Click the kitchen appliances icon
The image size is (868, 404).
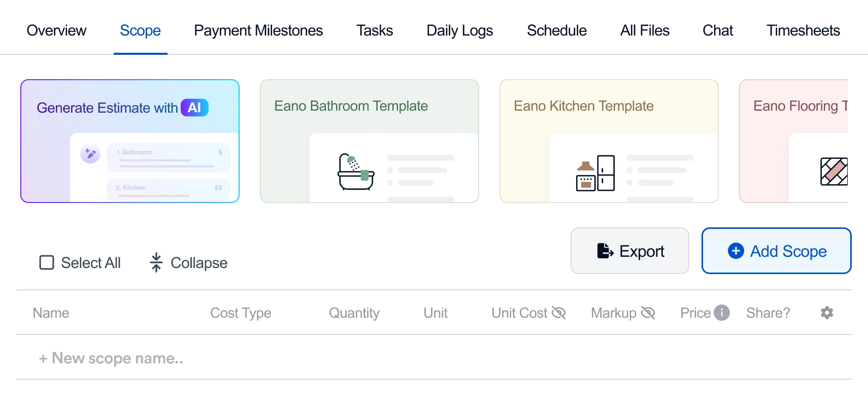(595, 173)
